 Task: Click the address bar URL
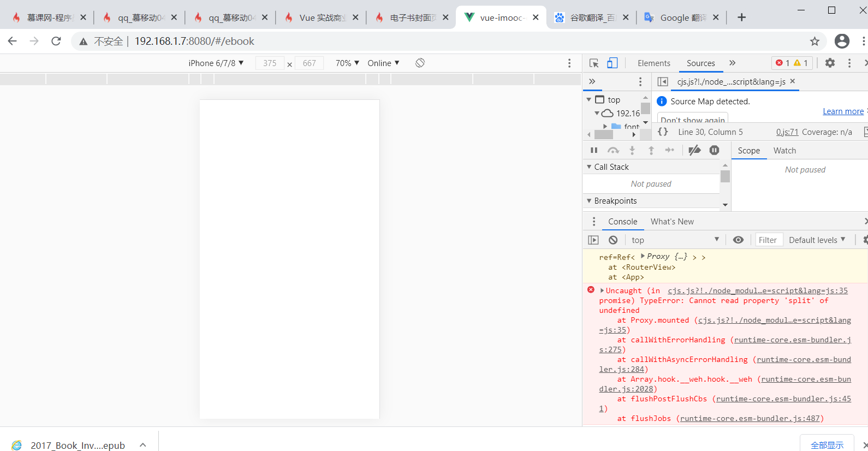click(194, 41)
